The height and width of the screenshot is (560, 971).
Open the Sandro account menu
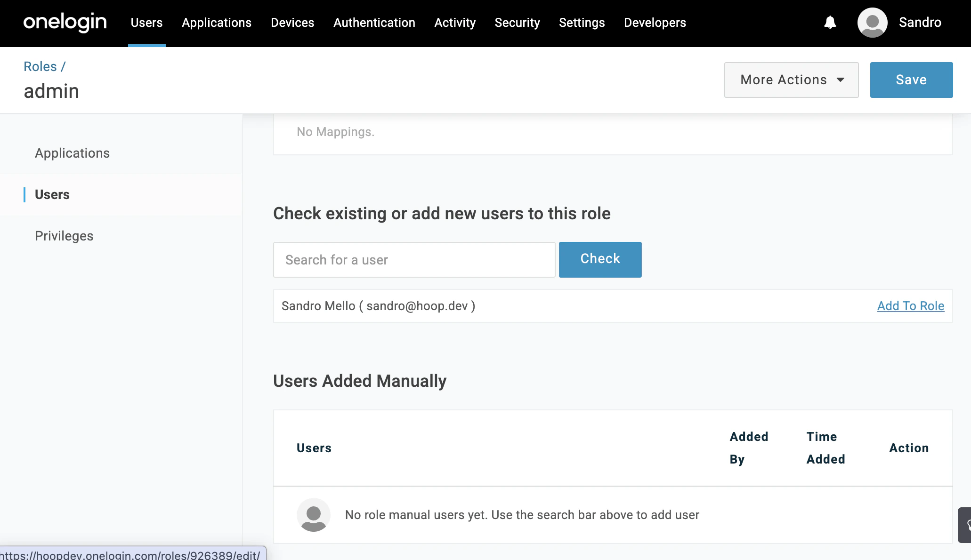[x=920, y=23]
